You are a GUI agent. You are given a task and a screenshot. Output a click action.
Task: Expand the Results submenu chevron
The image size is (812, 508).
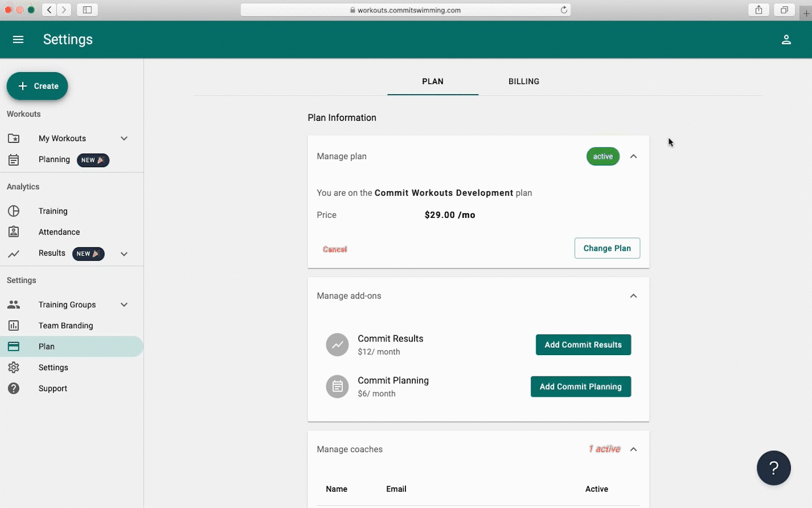click(x=124, y=253)
